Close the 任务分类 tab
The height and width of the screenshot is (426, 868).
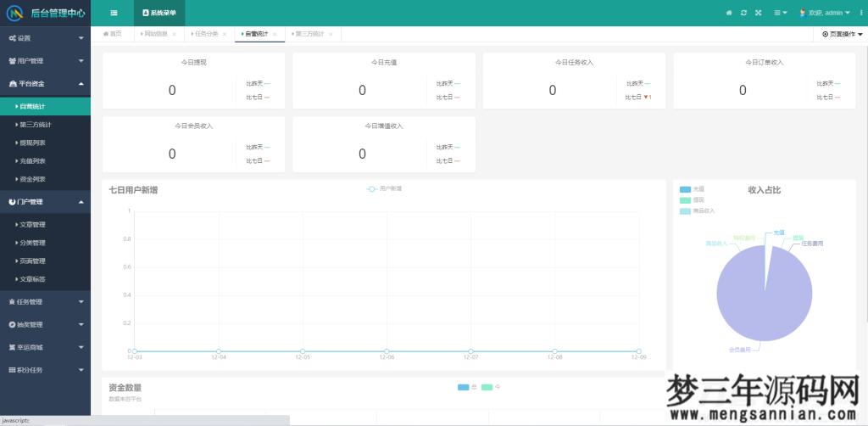click(225, 34)
